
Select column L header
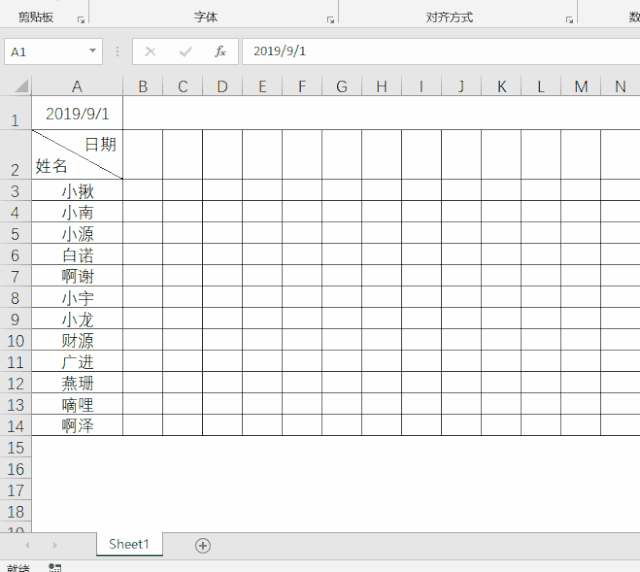click(541, 87)
